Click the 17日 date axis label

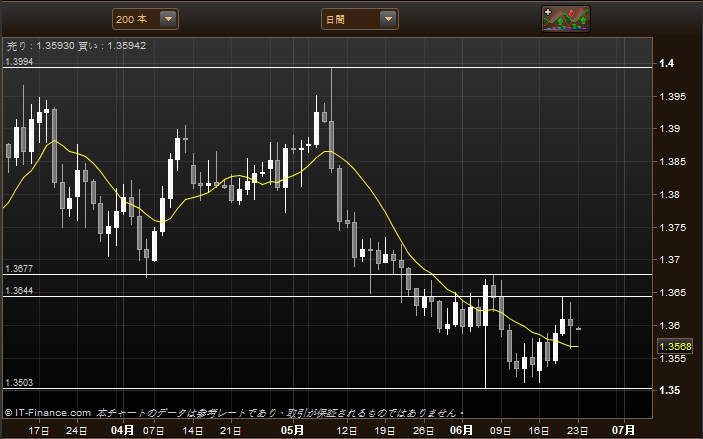(39, 431)
